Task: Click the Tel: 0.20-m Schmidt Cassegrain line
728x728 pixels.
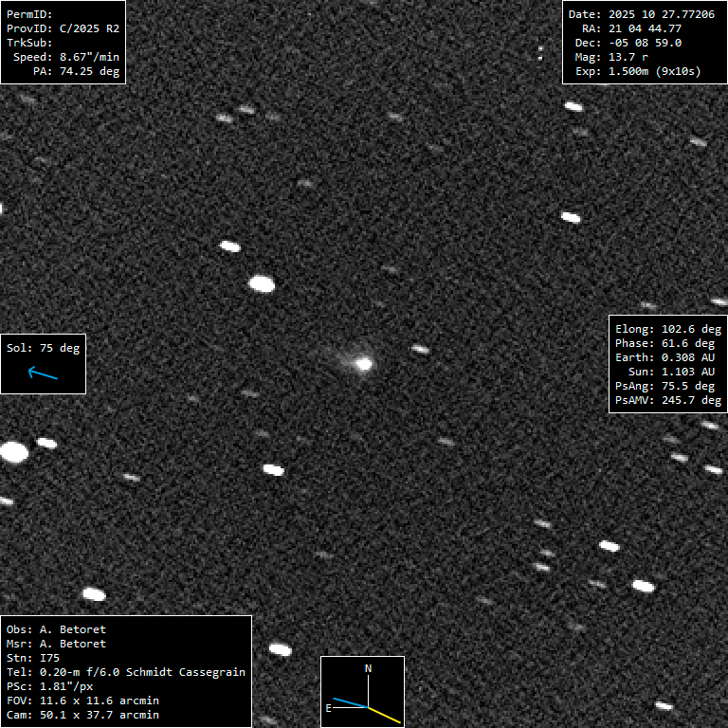Action: 126,672
